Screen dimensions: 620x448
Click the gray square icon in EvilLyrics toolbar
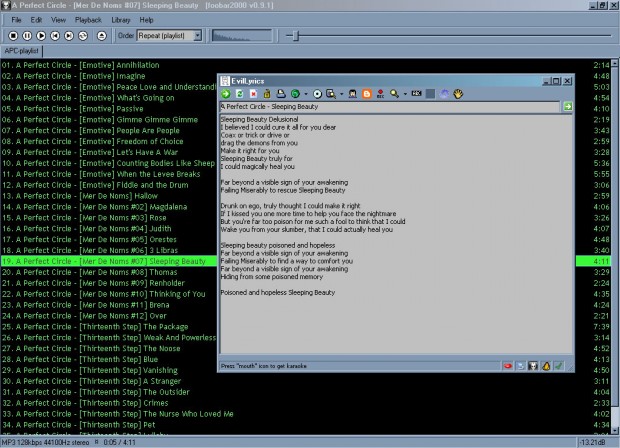(x=431, y=94)
